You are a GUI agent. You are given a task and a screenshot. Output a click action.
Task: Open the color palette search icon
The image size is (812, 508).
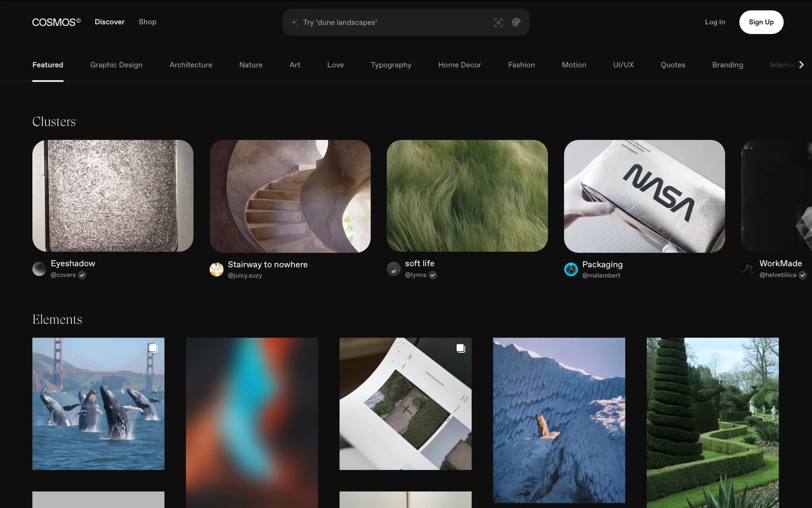point(516,22)
